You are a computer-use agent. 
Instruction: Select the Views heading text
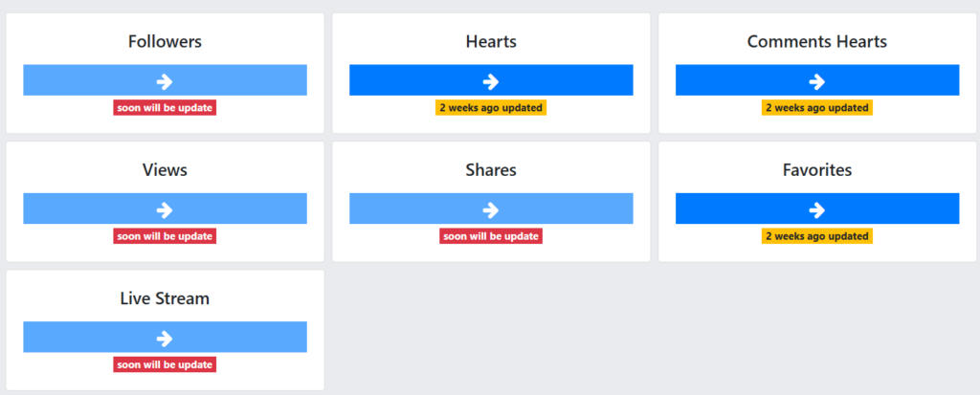click(165, 170)
